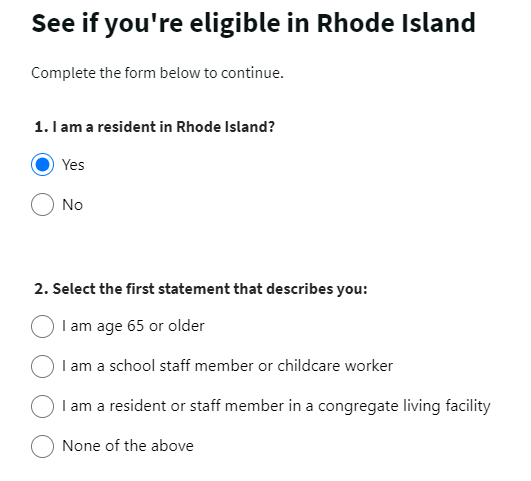This screenshot has height=481, width=531.
Task: Click the 'I am age 65 or older' label
Action: pos(133,326)
